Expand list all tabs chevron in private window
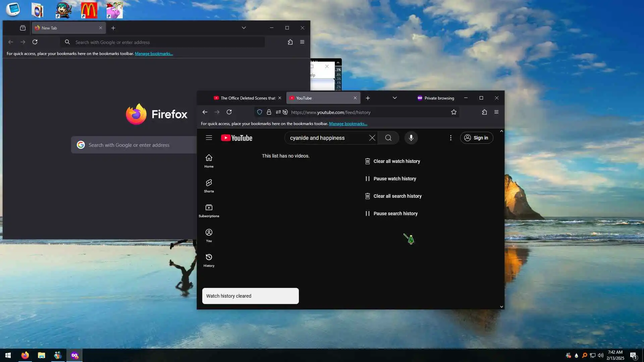 tap(394, 98)
